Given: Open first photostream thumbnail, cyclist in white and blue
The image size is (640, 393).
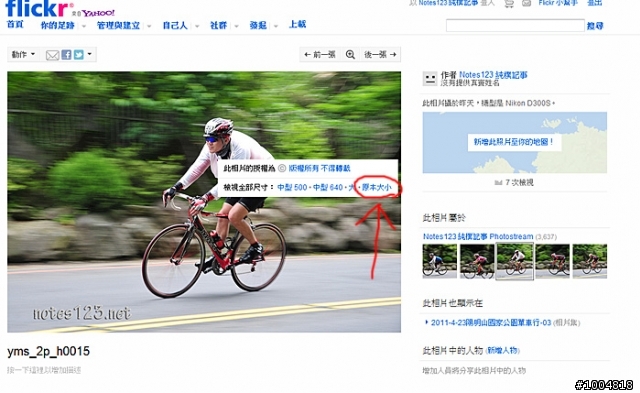Looking at the screenshot, I should [440, 261].
